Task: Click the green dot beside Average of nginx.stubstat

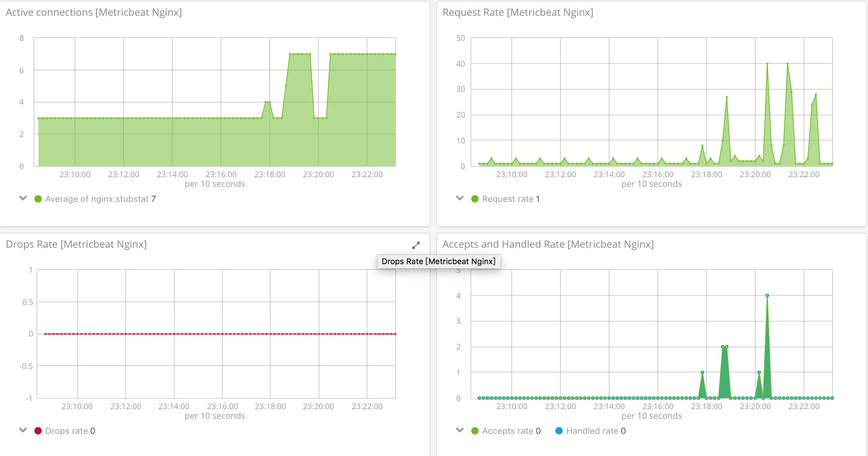Action: (38, 199)
